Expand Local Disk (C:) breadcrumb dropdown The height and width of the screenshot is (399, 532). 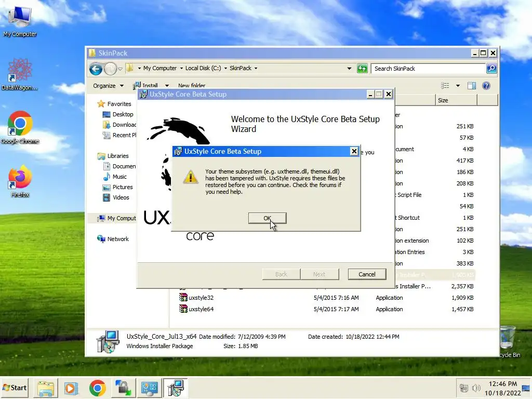[x=225, y=68]
